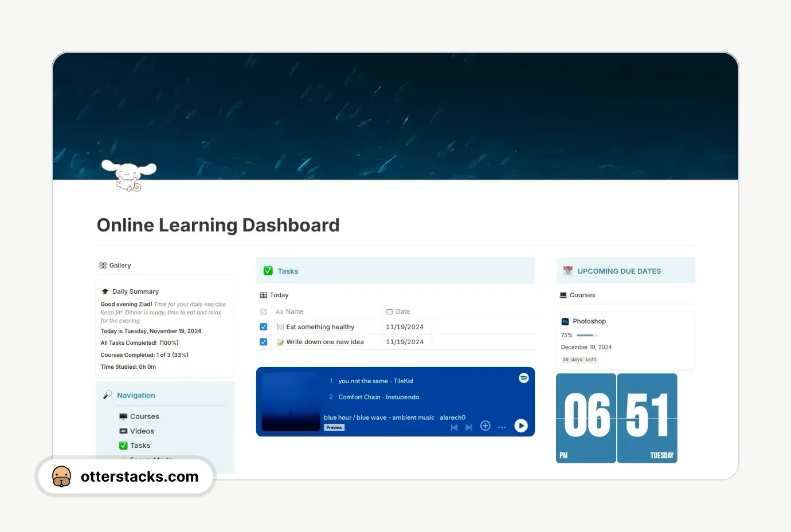
Task: Click the Gallery grid icon
Action: pos(103,265)
